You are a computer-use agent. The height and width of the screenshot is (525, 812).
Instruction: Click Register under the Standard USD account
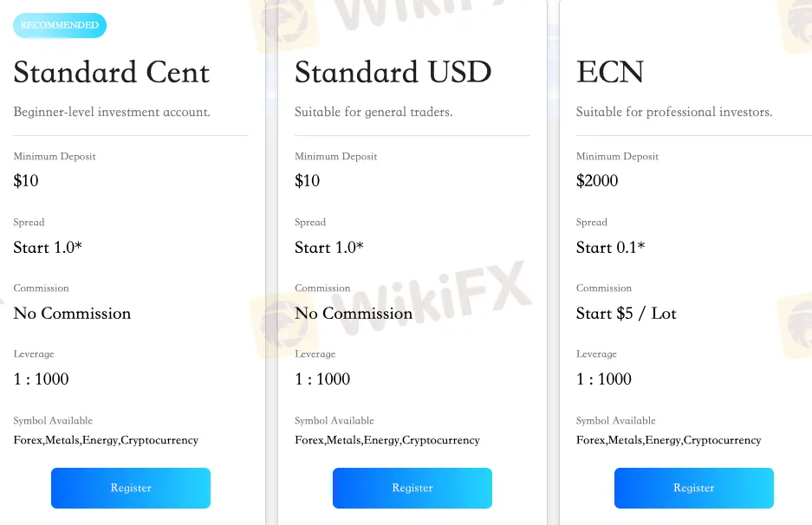pos(412,488)
